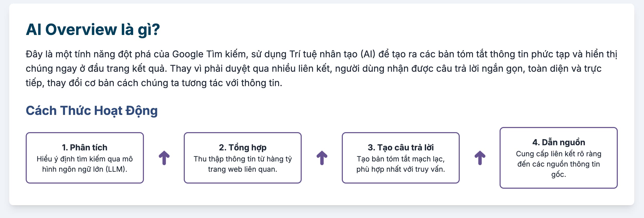644x218 pixels.
Task: Click the word 'gốc.' in the fourth card
Action: coord(559,175)
